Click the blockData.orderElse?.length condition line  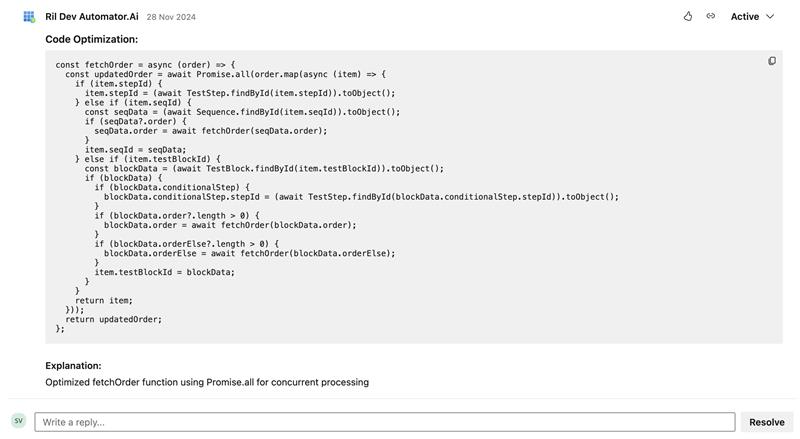(187, 244)
